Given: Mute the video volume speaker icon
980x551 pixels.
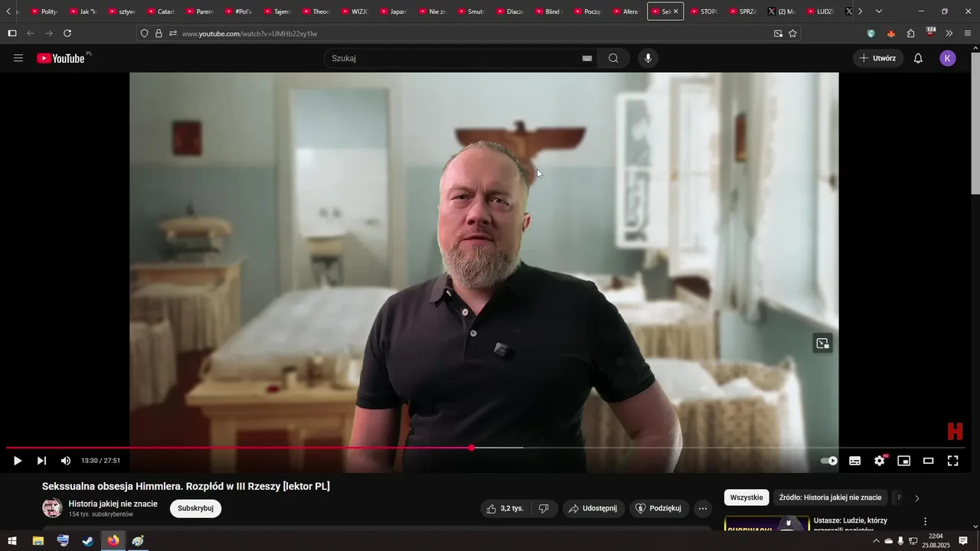Looking at the screenshot, I should [66, 461].
